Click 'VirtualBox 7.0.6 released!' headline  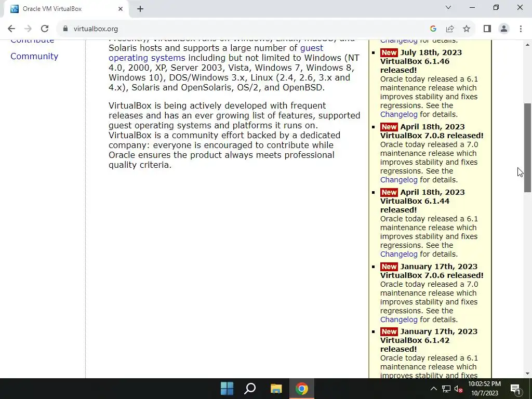coord(432,275)
